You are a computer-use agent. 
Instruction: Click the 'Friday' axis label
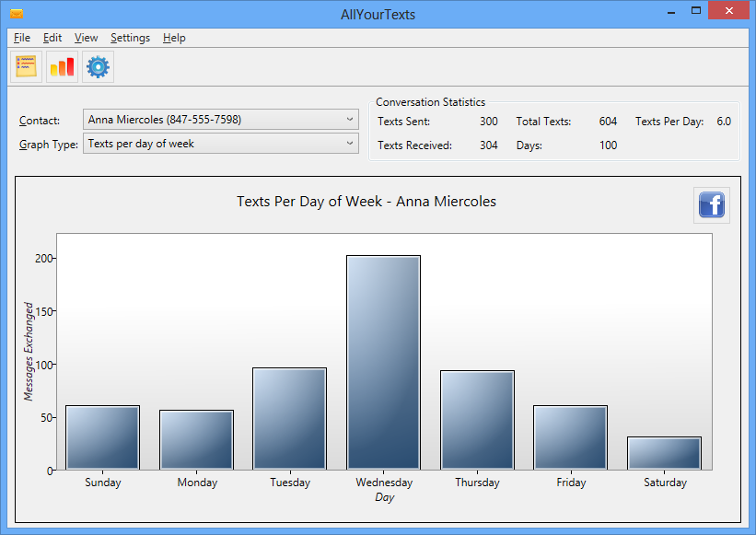tap(571, 483)
